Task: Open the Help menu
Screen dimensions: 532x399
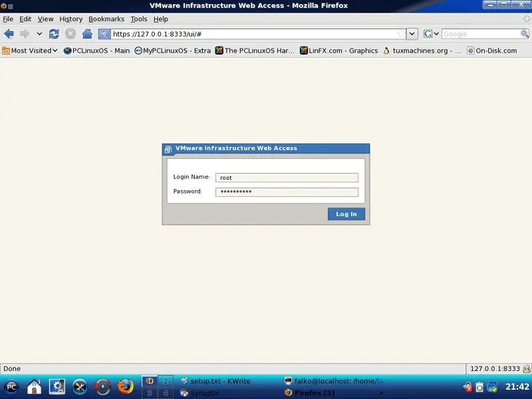Action: 160,19
